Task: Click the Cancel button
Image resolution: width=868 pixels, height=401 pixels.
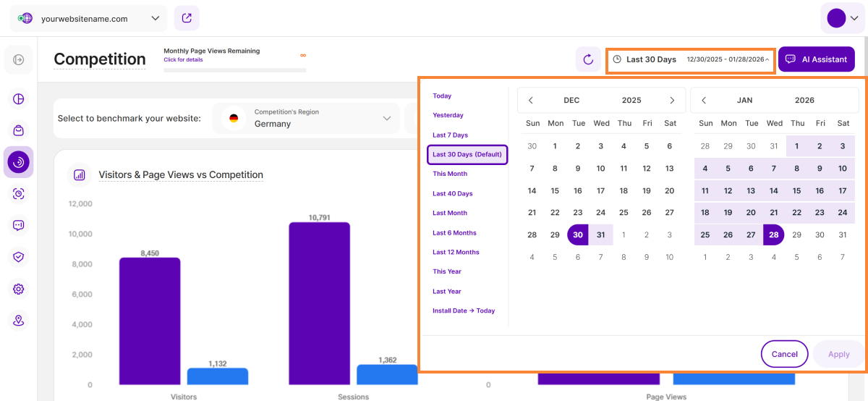Action: (784, 354)
